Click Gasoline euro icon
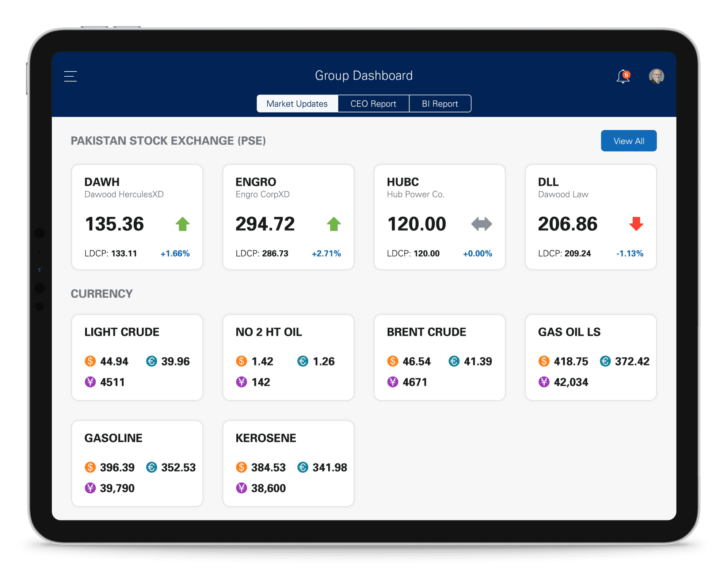 152,467
